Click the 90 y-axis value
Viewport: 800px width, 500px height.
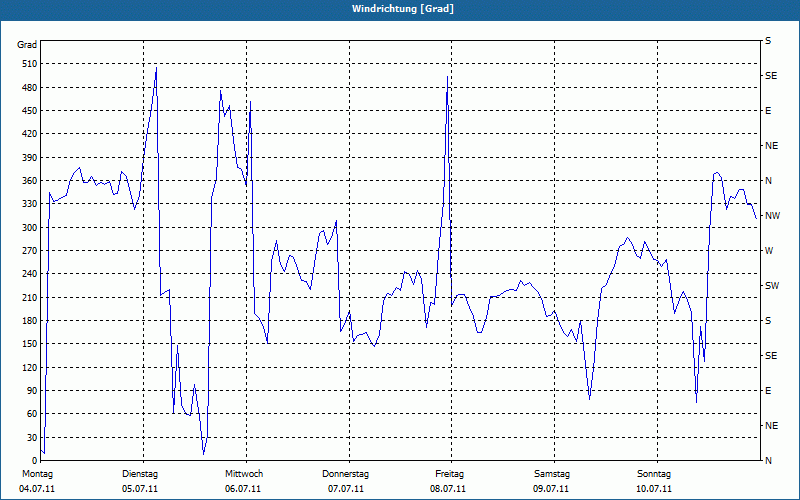point(32,391)
